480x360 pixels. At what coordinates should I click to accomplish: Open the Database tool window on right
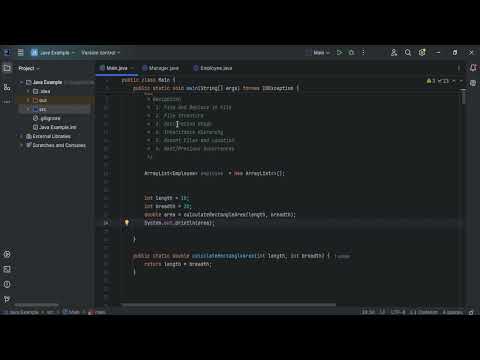[x=473, y=83]
